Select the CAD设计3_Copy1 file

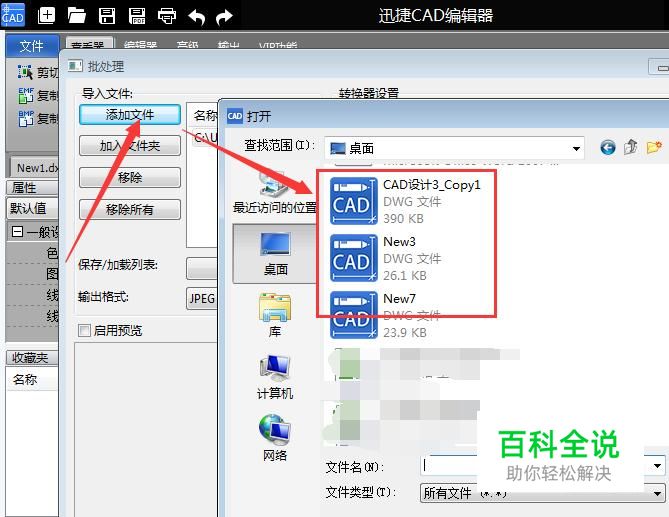[x=405, y=201]
